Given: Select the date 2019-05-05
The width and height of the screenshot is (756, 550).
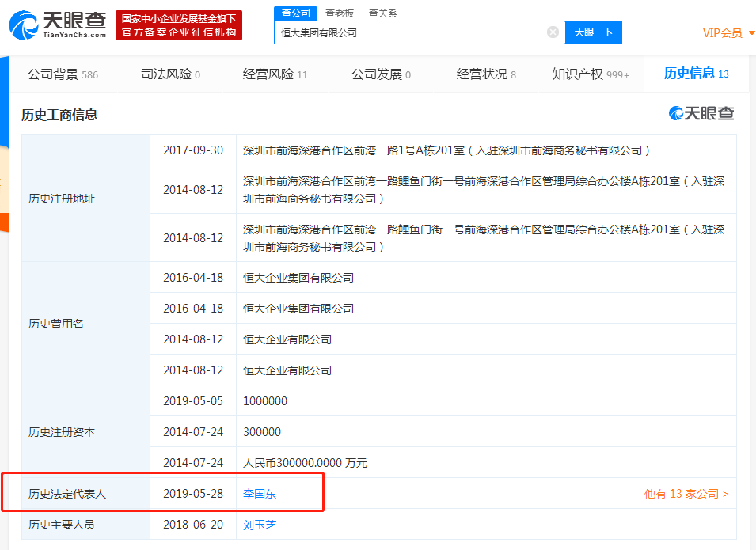Looking at the screenshot, I should tap(193, 401).
